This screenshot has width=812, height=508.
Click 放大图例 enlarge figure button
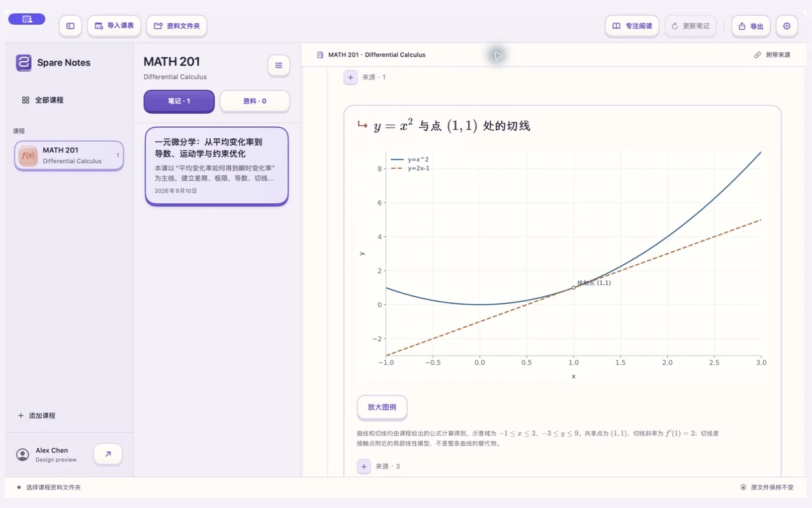382,407
